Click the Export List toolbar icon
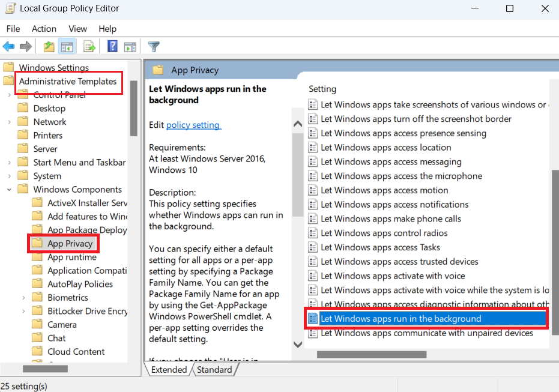 tap(89, 46)
